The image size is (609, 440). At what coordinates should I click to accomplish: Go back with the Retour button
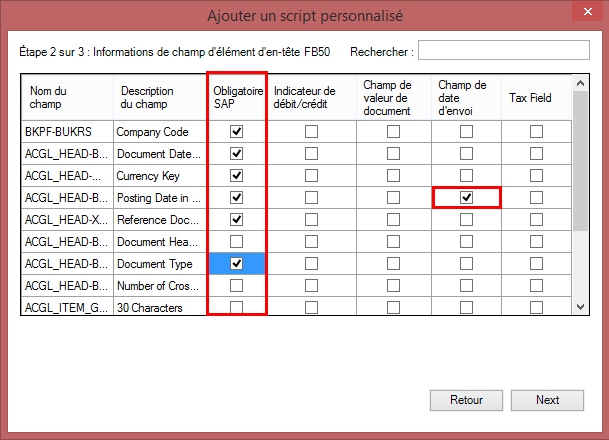(x=466, y=400)
